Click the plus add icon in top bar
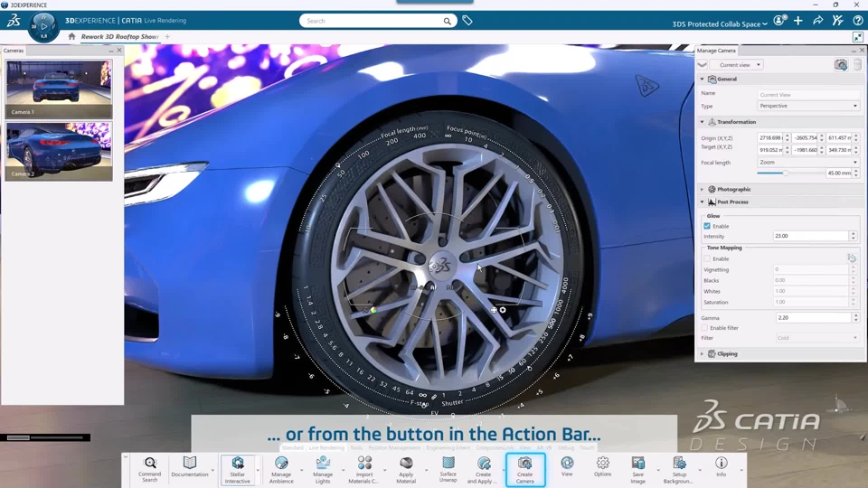This screenshot has height=488, width=868. coord(797,21)
